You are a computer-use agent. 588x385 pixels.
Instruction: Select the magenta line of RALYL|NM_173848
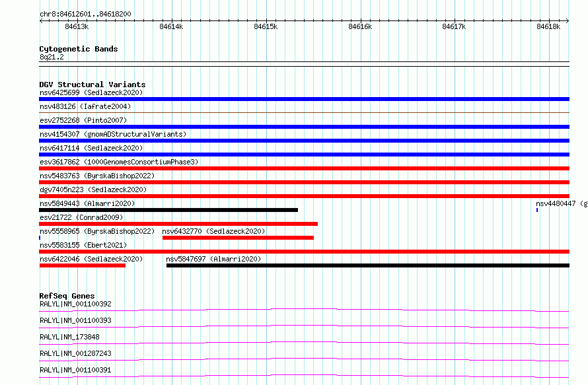point(304,343)
